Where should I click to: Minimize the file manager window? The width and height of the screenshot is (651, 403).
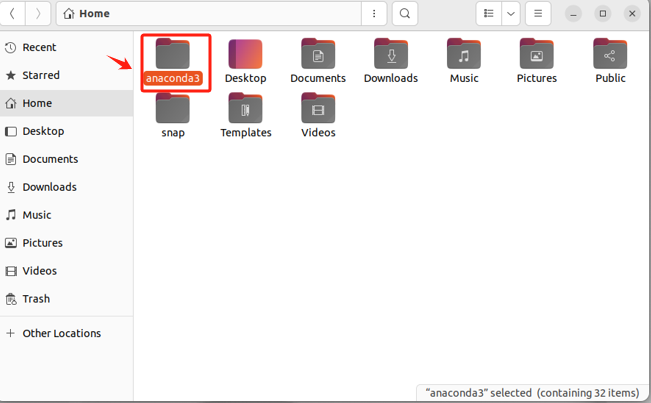click(573, 14)
